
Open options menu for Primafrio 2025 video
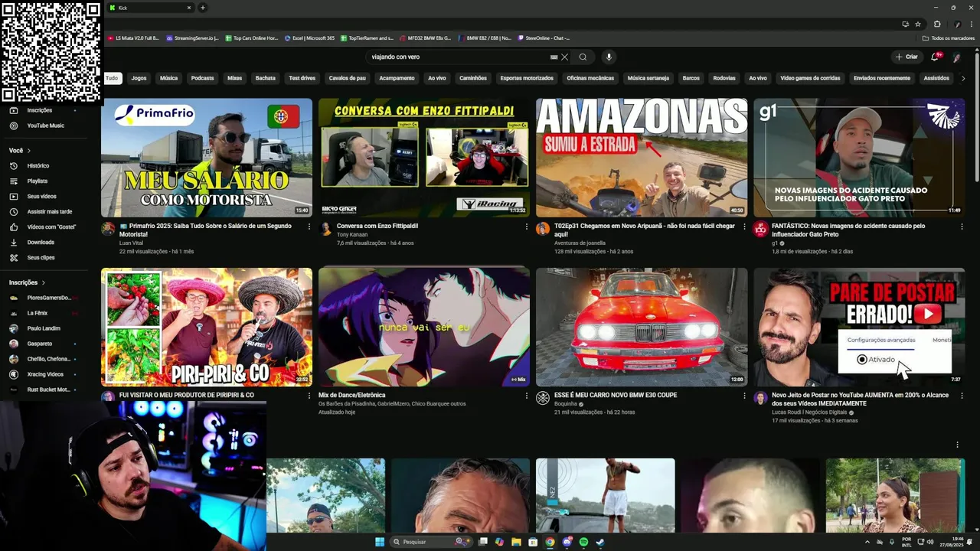[x=309, y=227]
